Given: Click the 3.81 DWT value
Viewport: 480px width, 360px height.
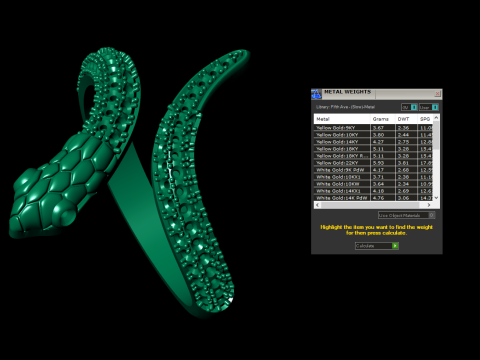Looking at the screenshot, I should tap(403, 163).
